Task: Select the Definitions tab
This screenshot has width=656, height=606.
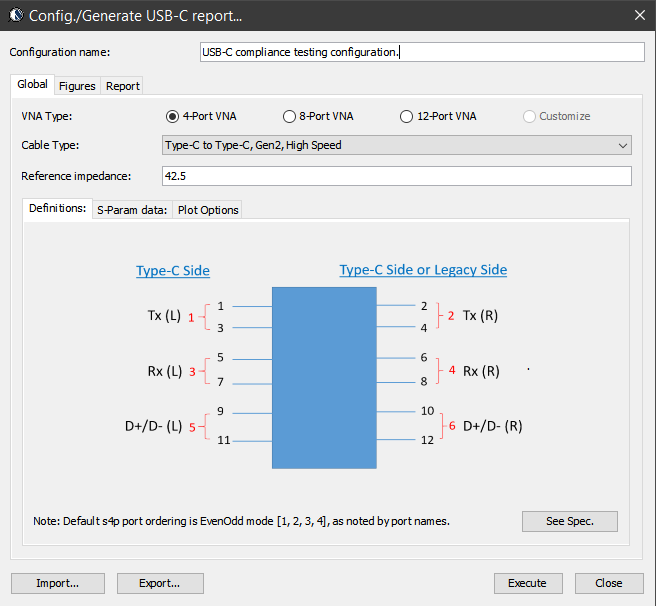Action: (x=56, y=209)
